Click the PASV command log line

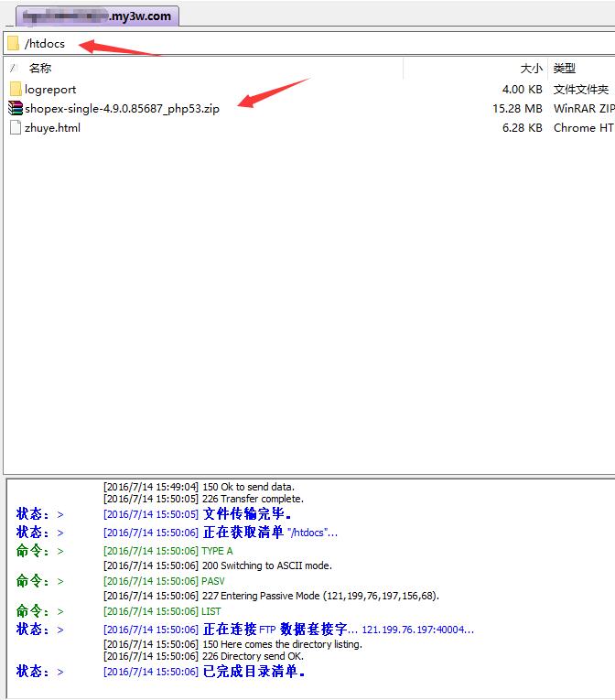point(213,581)
